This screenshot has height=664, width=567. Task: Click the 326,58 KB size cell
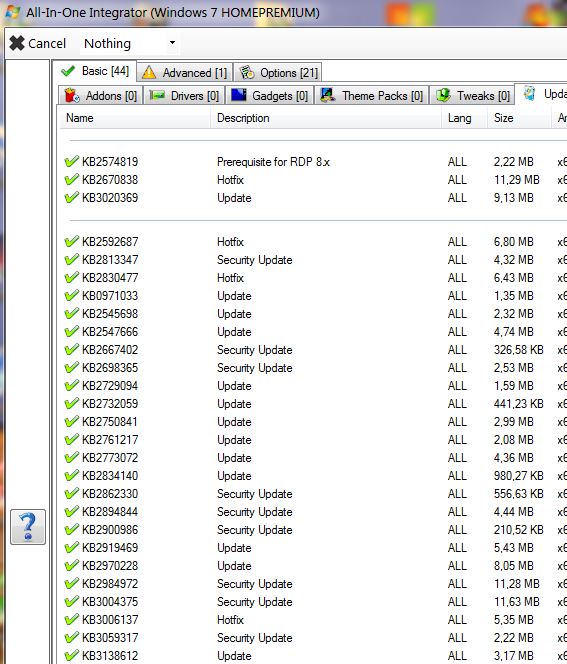coord(518,350)
